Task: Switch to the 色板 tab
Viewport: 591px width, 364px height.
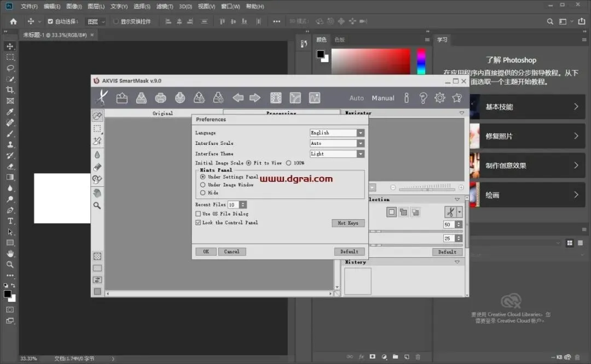Action: [340, 39]
